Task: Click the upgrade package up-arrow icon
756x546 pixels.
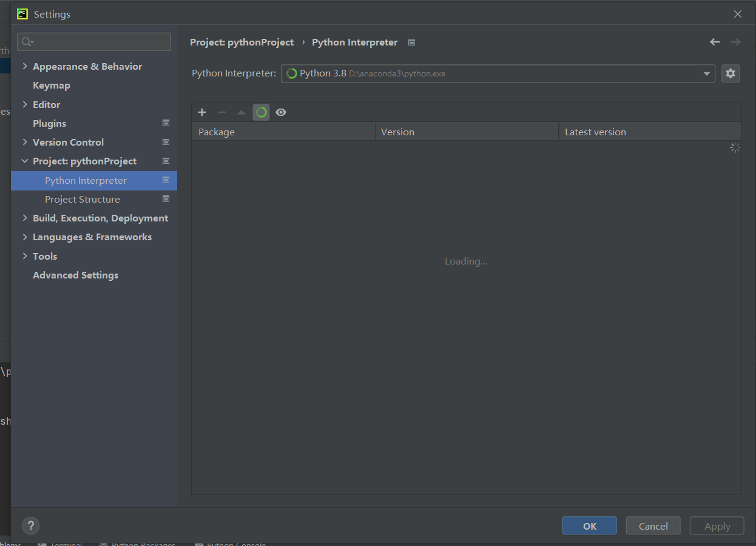Action: coord(241,112)
